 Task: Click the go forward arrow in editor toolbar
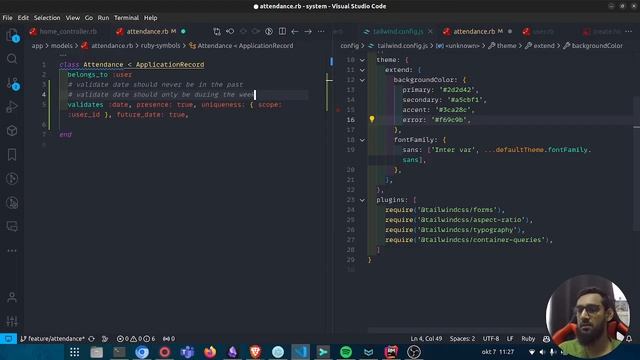[308, 31]
